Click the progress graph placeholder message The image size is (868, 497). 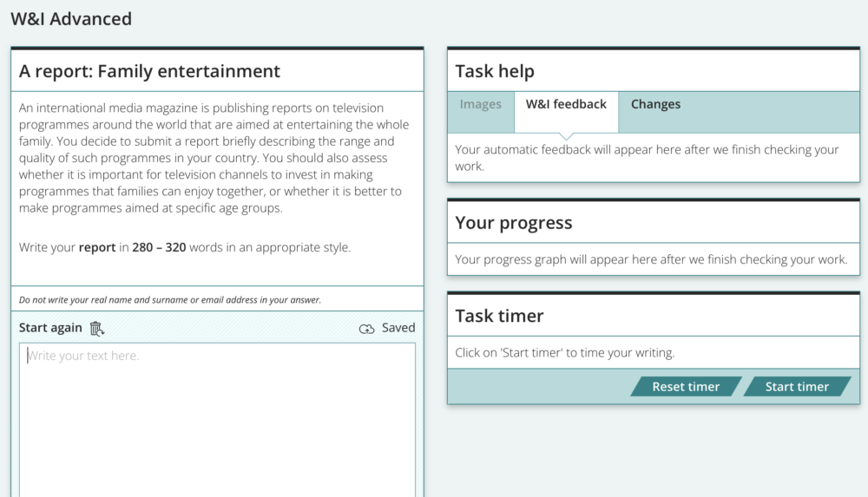click(651, 259)
